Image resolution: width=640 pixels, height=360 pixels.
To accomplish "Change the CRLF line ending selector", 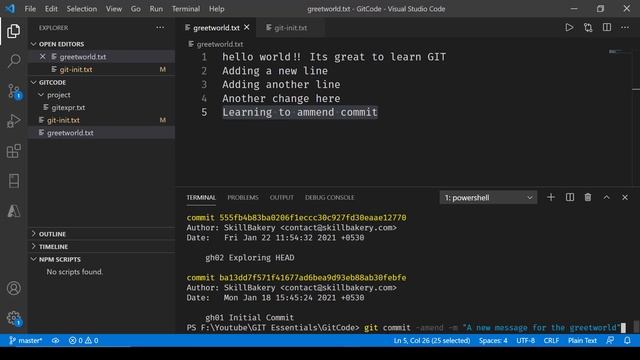I will [x=551, y=340].
